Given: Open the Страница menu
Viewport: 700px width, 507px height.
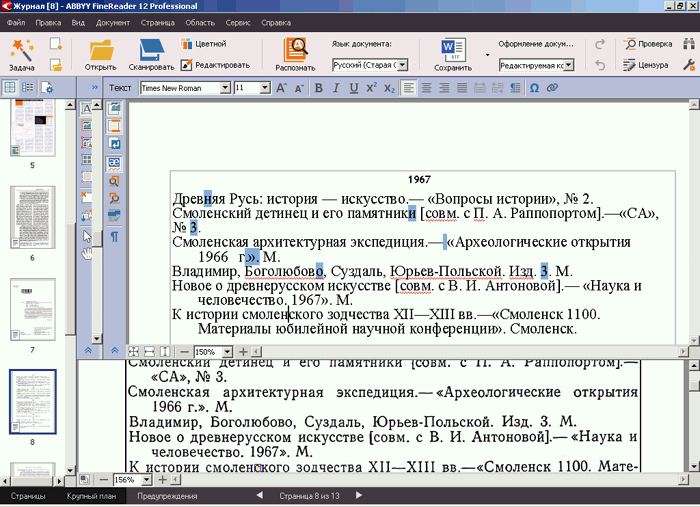Looking at the screenshot, I should pos(159,21).
